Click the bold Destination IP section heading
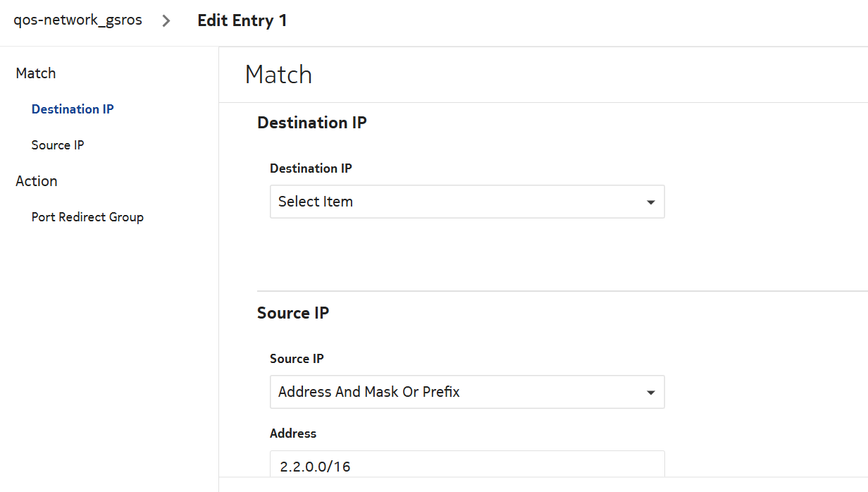 pos(312,123)
